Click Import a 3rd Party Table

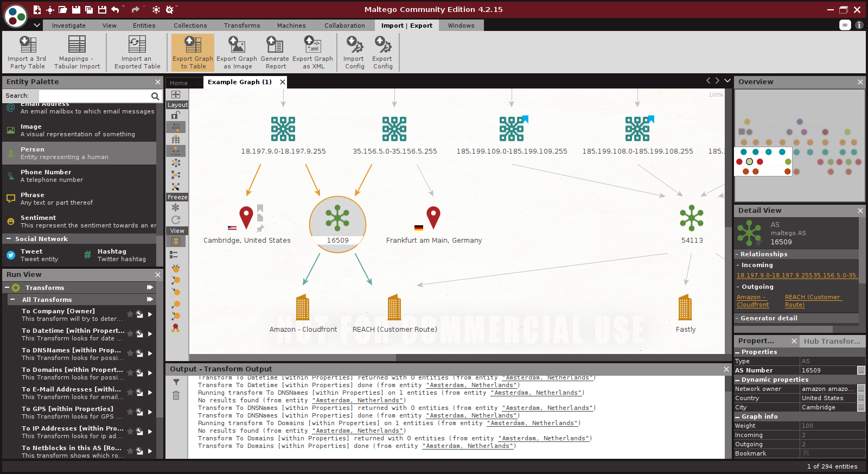(x=27, y=52)
